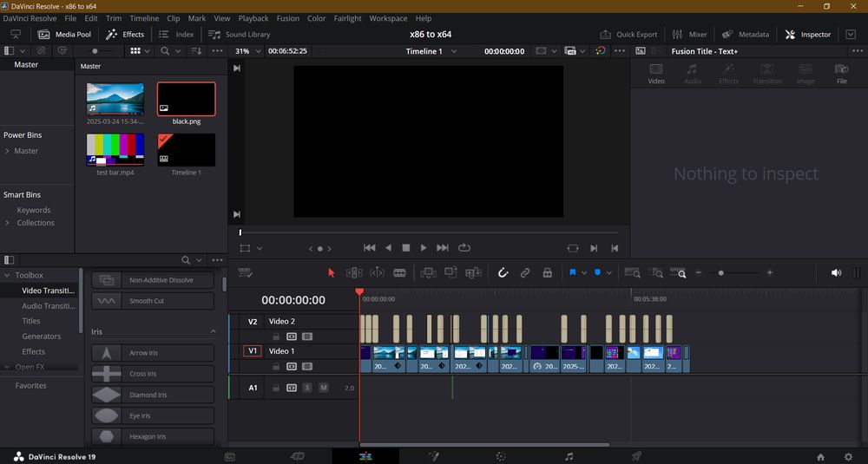Click the Edit page icon at bottom
This screenshot has width=868, height=464.
[365, 456]
